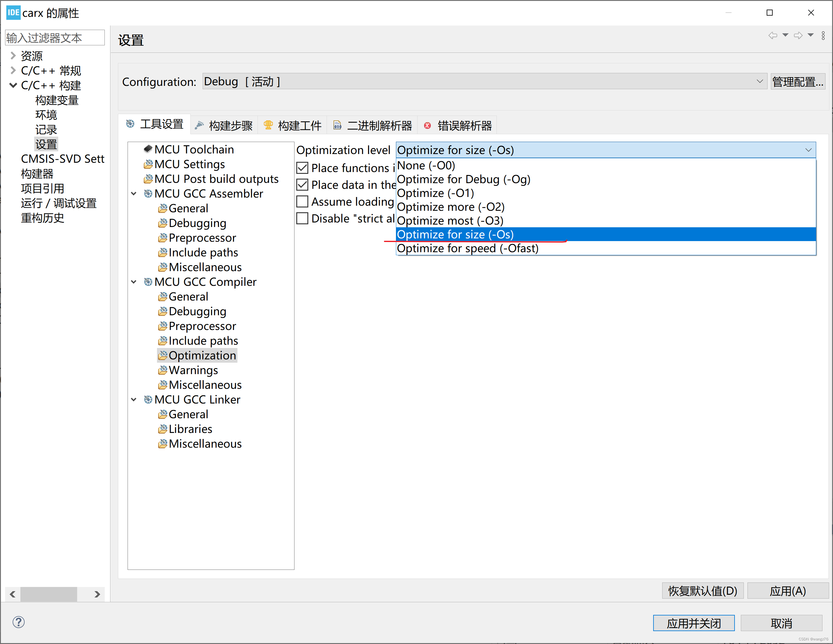Screen dimensions: 833x644
Task: Click the gear icon on the 工具设置 tab
Action: click(x=130, y=124)
